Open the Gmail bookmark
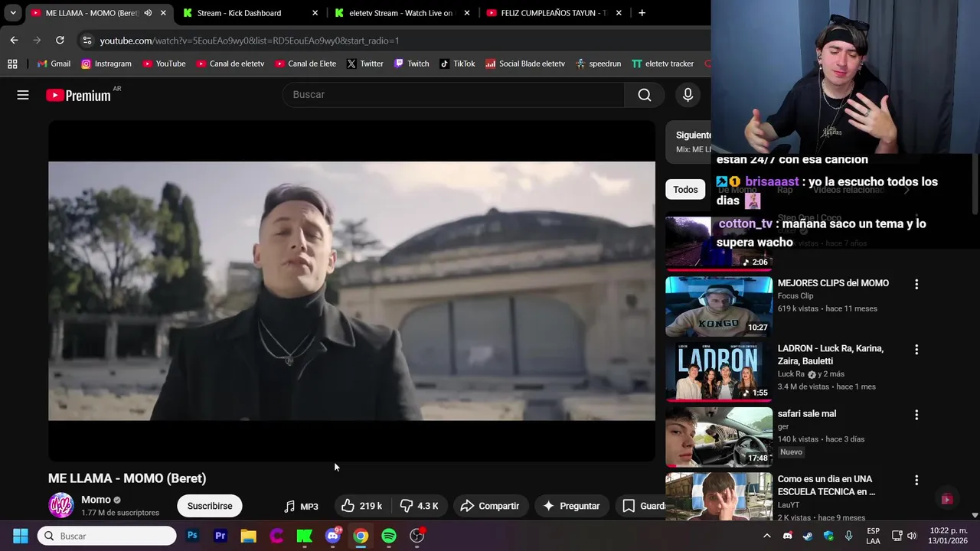Viewport: 980px width, 551px height. [54, 64]
